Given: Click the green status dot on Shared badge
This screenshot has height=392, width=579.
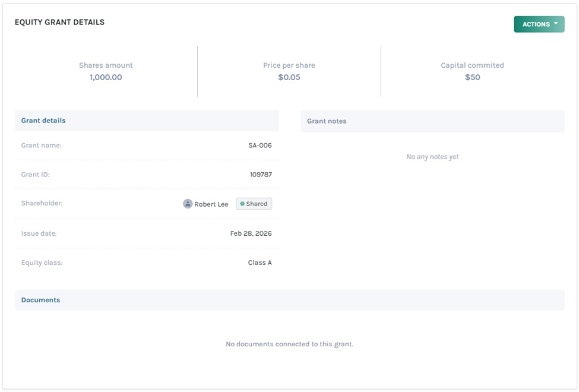Looking at the screenshot, I should click(243, 204).
